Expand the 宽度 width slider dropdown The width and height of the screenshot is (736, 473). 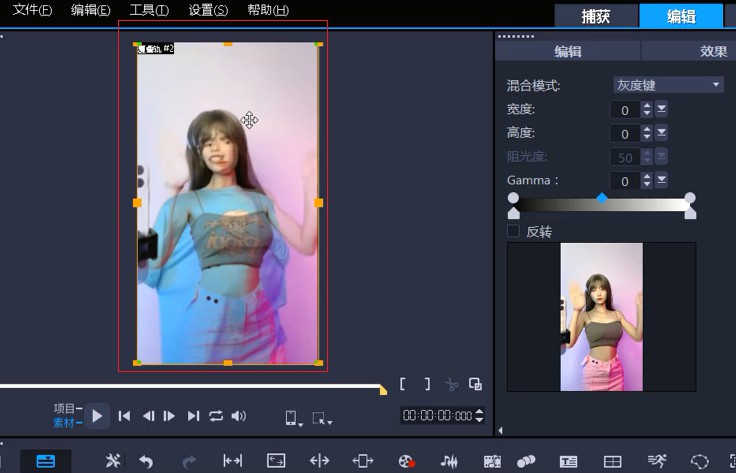(662, 109)
